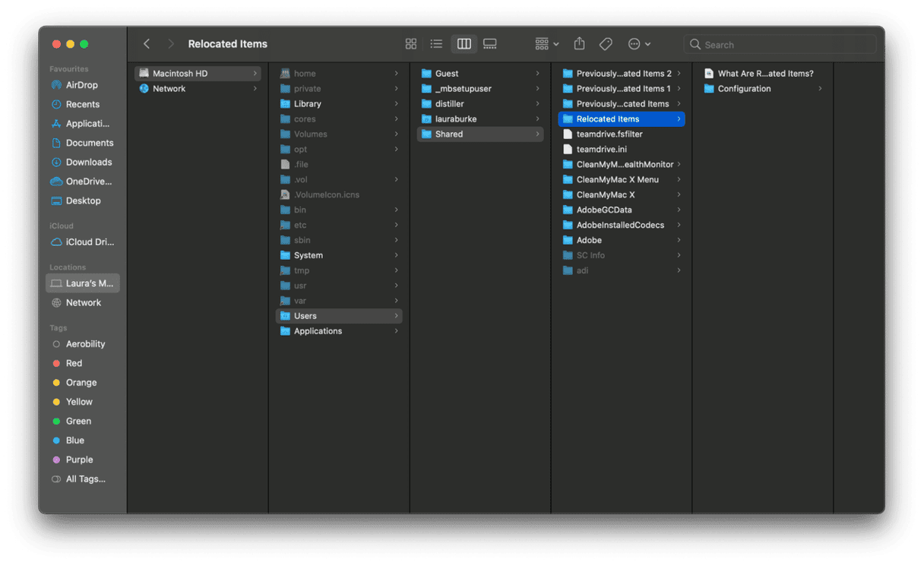Switch to icon grid view

click(411, 43)
